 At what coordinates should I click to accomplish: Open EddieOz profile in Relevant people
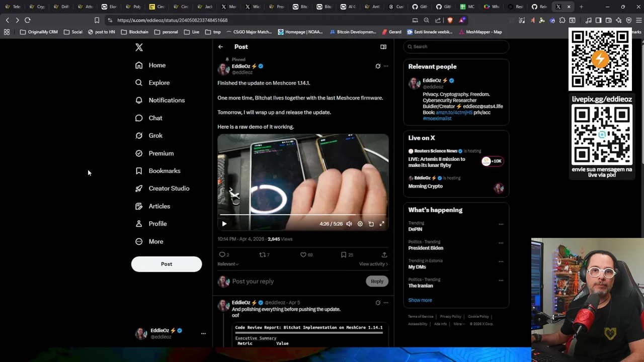click(x=435, y=80)
